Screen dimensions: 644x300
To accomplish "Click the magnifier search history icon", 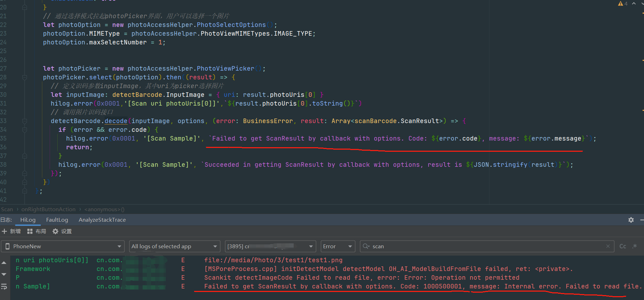I will pyautogui.click(x=366, y=246).
